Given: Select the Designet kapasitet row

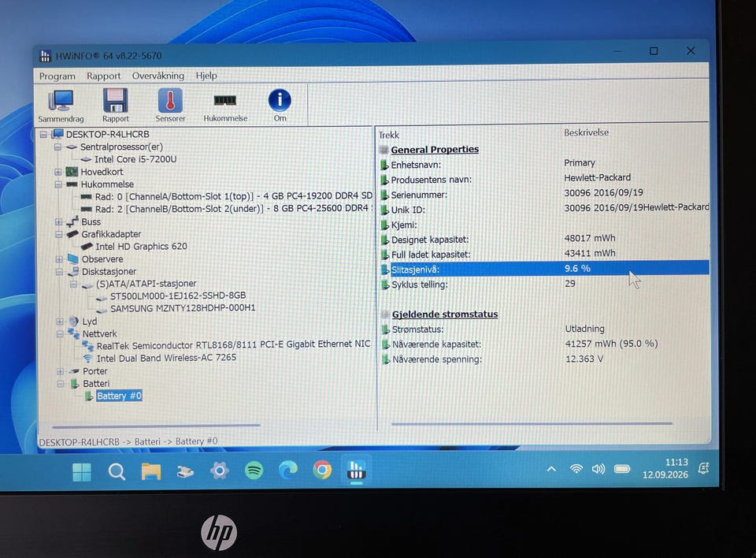Looking at the screenshot, I should click(544, 239).
